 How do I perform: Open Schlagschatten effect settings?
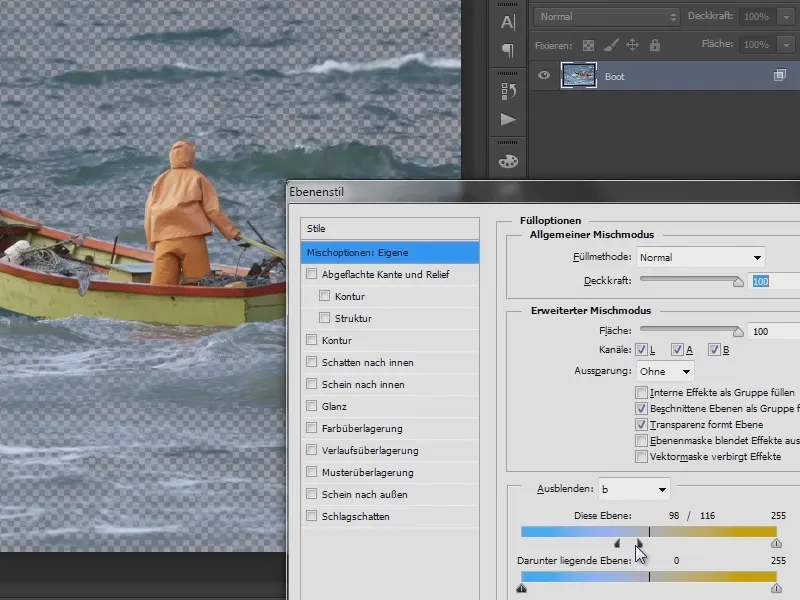click(356, 516)
